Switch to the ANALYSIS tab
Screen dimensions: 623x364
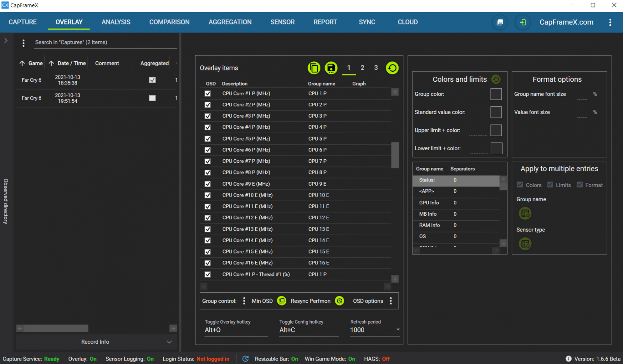[116, 22]
